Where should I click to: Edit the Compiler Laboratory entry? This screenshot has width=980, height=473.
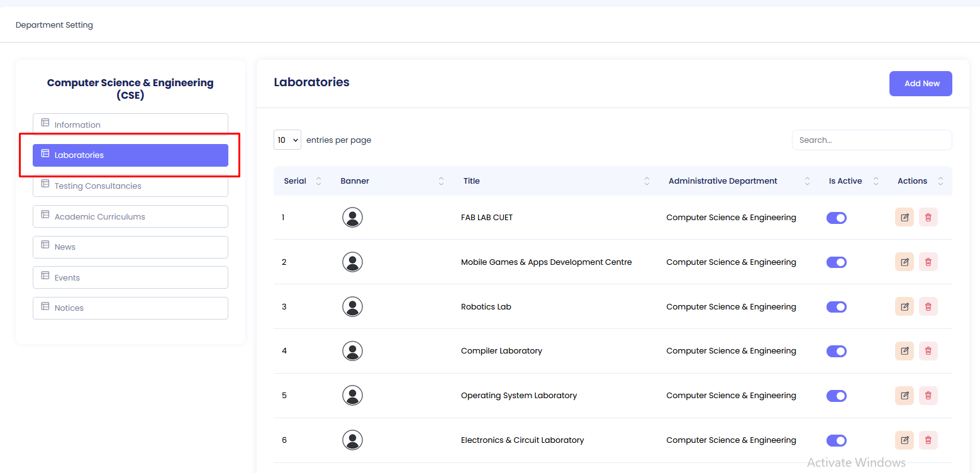click(x=904, y=351)
